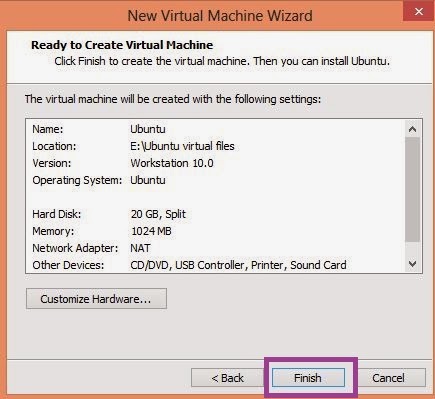Click the Memory: label
435x399 pixels.
click(x=53, y=231)
